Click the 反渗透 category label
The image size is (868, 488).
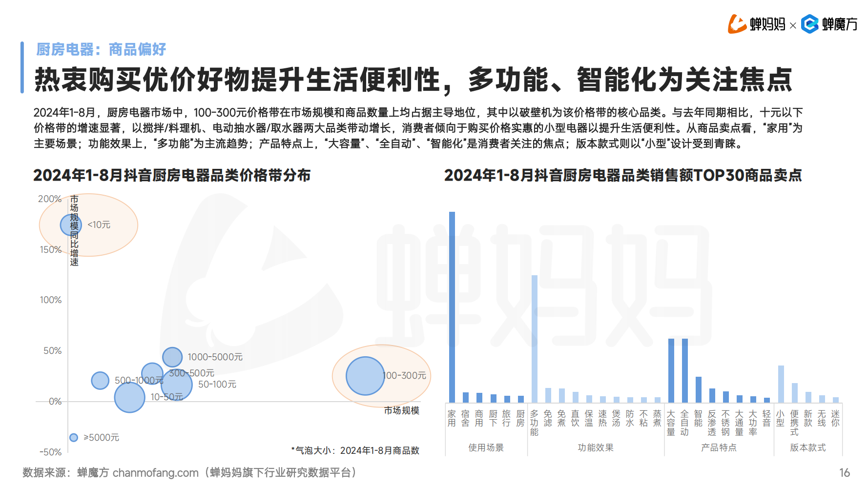tap(712, 423)
